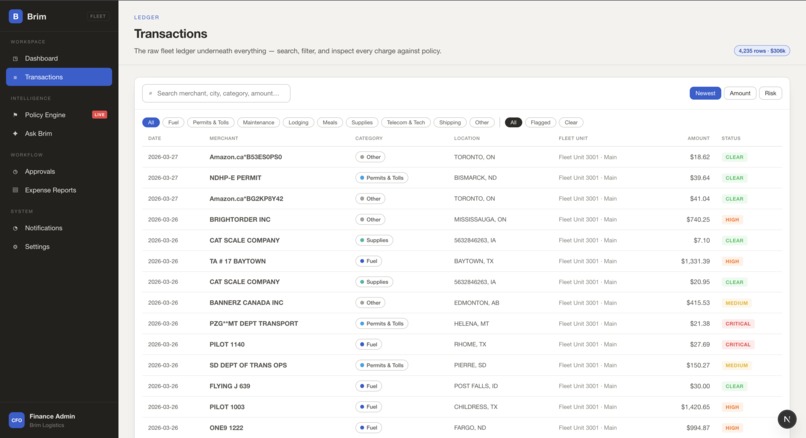Filter category to Maintenance

pyautogui.click(x=259, y=122)
